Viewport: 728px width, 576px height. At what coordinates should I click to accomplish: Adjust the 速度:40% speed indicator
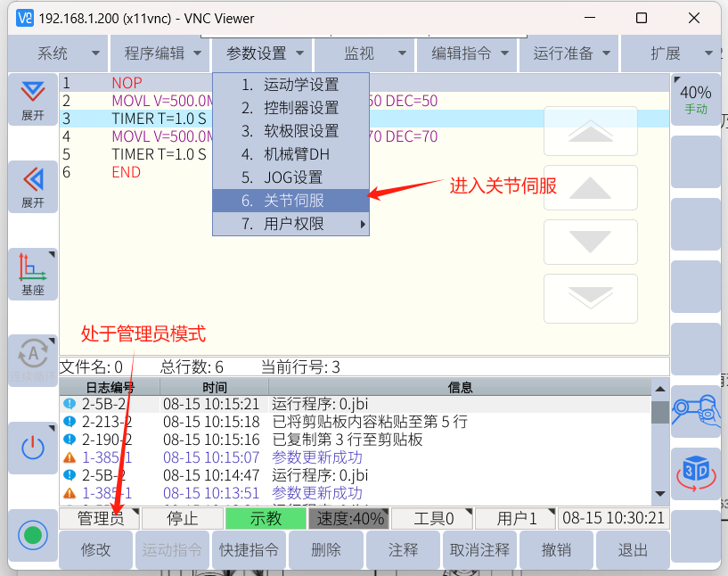pos(348,518)
